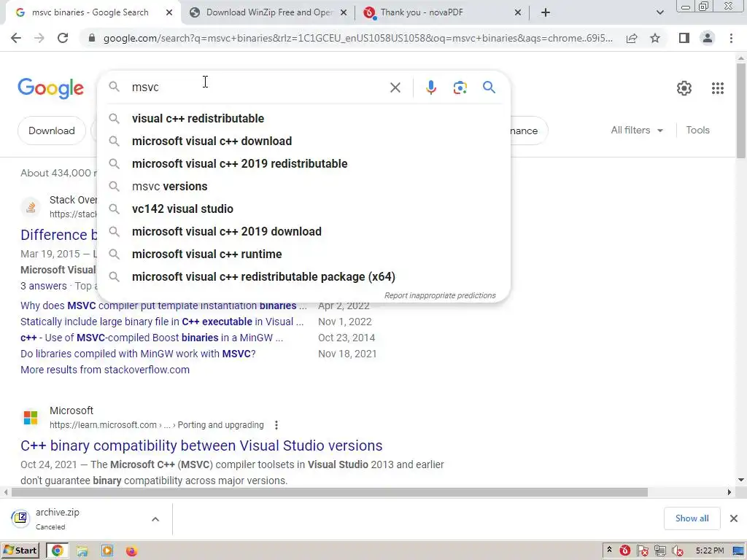Open the browser side panel
747x560 pixels.
coord(684,38)
